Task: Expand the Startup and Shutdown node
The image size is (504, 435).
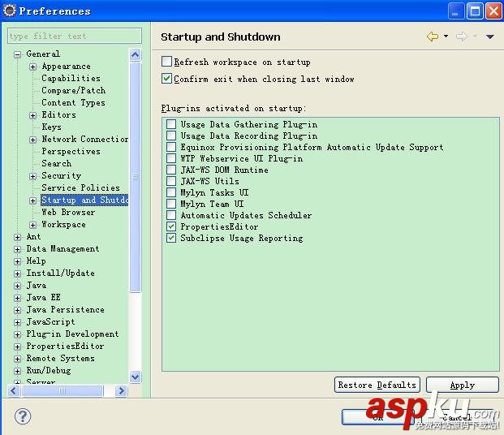Action: (32, 200)
